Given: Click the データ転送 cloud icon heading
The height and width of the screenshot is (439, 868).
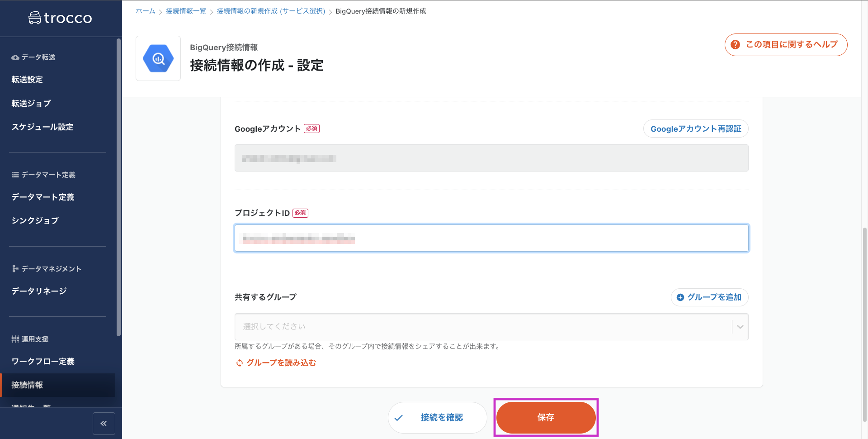Looking at the screenshot, I should tap(15, 57).
